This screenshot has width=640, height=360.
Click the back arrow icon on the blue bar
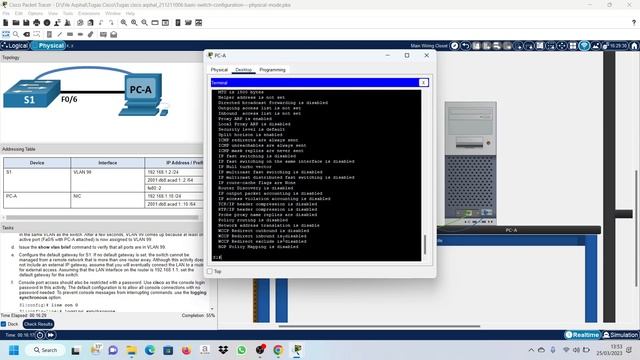click(x=465, y=46)
